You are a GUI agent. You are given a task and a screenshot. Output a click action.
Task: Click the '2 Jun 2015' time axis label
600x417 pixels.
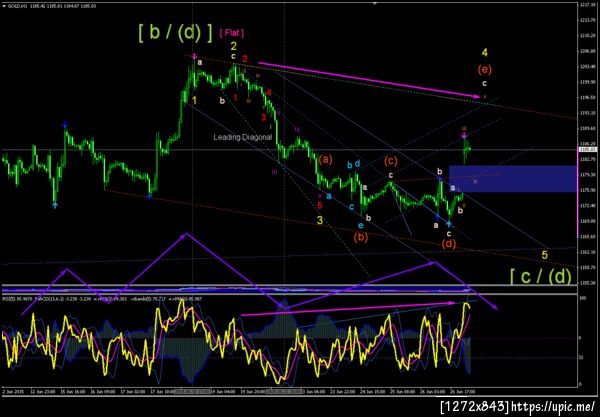[12, 391]
